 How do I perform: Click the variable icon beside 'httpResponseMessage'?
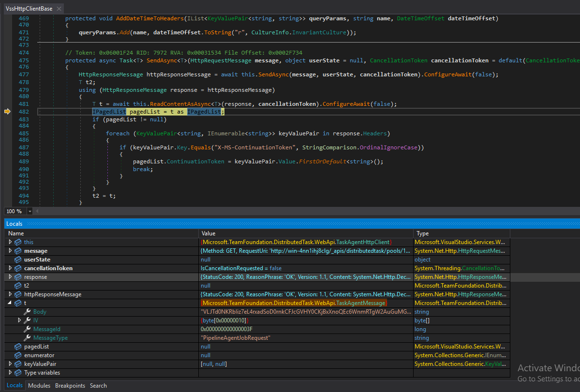tap(18, 294)
